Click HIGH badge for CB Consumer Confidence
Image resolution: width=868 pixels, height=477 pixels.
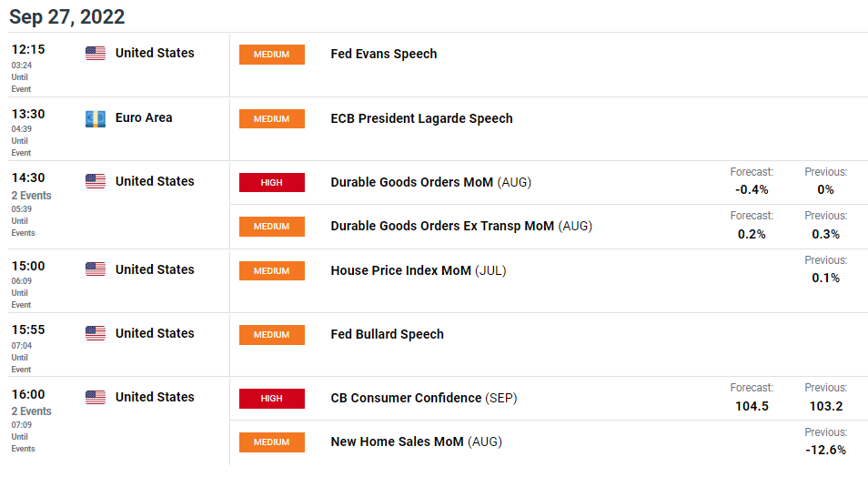(272, 399)
